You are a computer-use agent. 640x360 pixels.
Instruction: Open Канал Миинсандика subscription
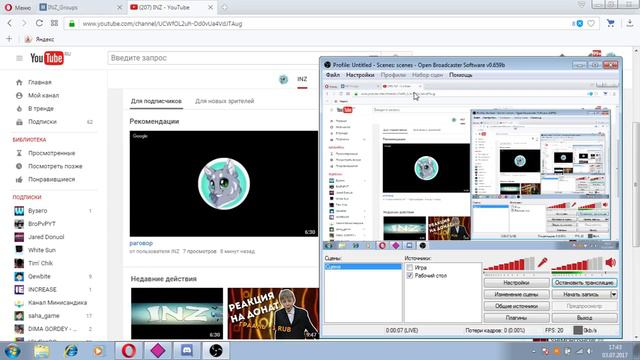(x=57, y=302)
